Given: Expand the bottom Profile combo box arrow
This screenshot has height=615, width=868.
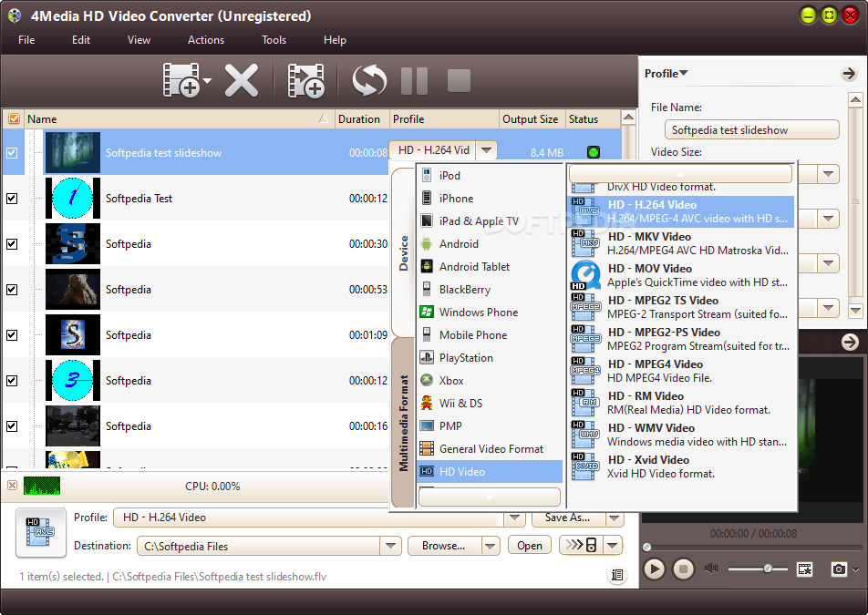Looking at the screenshot, I should 515,518.
